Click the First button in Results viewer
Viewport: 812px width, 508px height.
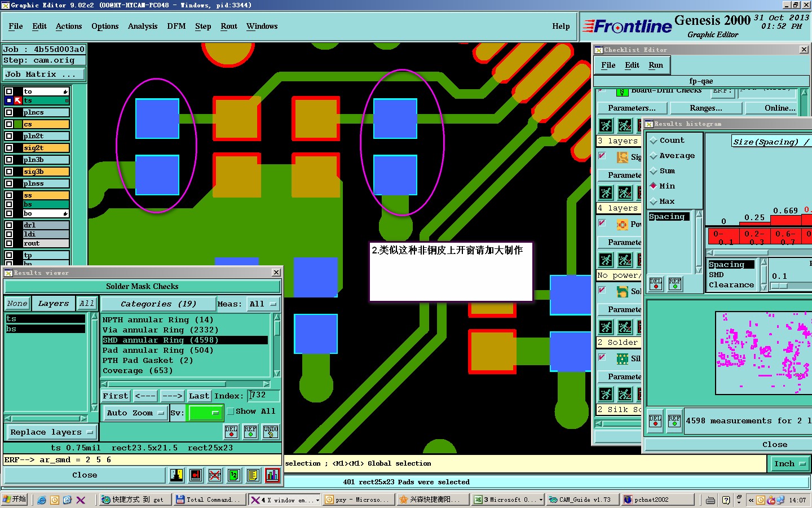(116, 396)
